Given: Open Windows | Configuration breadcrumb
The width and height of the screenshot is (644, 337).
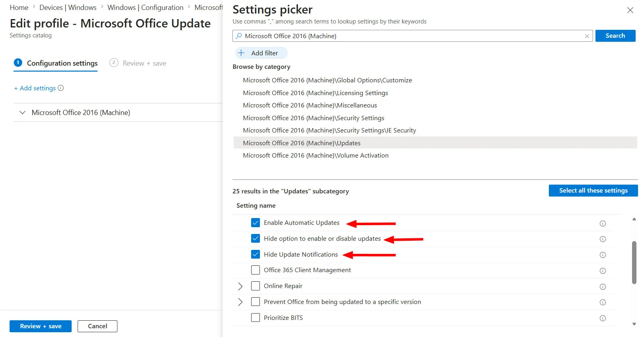Looking at the screenshot, I should [145, 8].
